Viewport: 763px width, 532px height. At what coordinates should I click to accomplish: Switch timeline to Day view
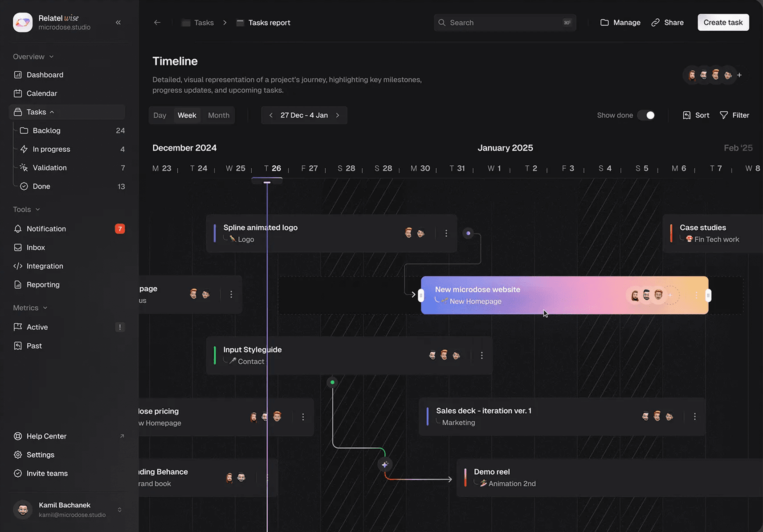pyautogui.click(x=159, y=115)
